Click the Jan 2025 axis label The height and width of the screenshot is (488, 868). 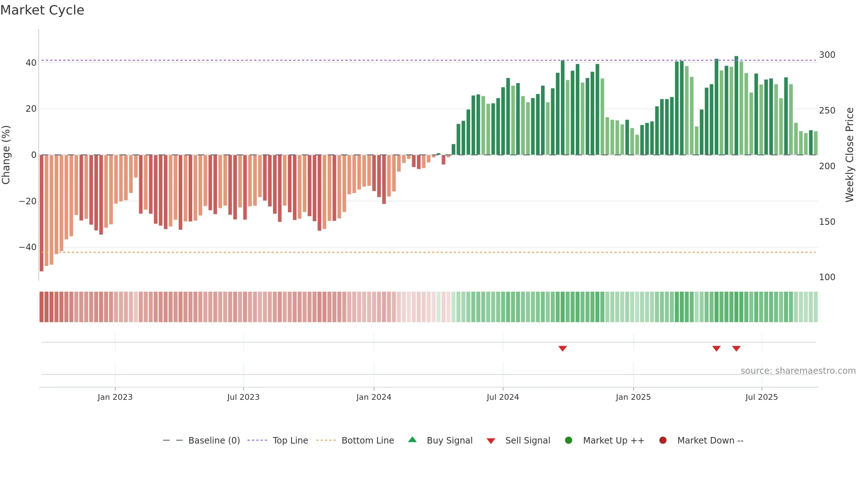(x=633, y=397)
